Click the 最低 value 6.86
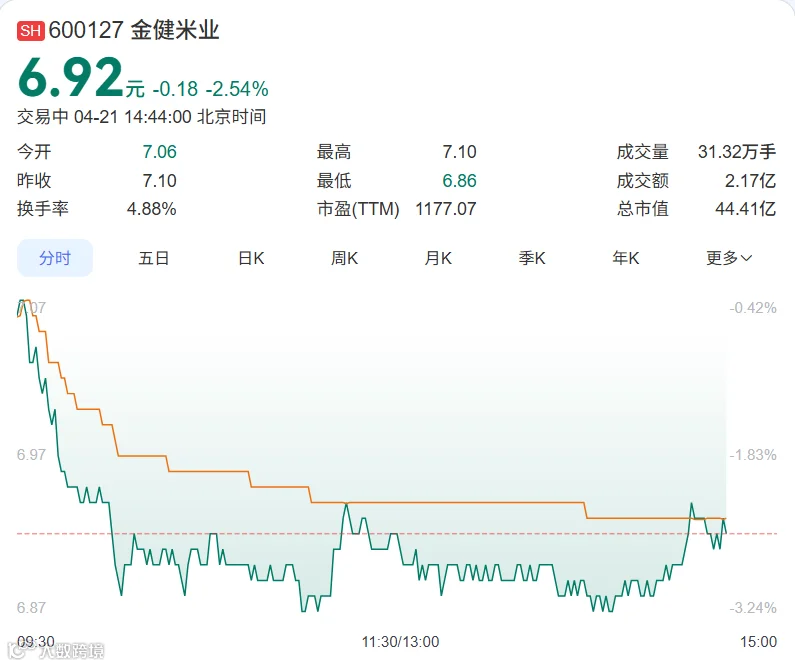 [459, 180]
